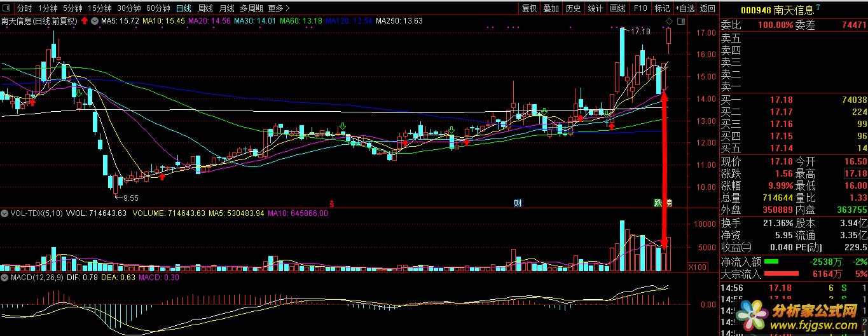Open 多周期 multi-period view
The image size is (868, 336).
(252, 8)
